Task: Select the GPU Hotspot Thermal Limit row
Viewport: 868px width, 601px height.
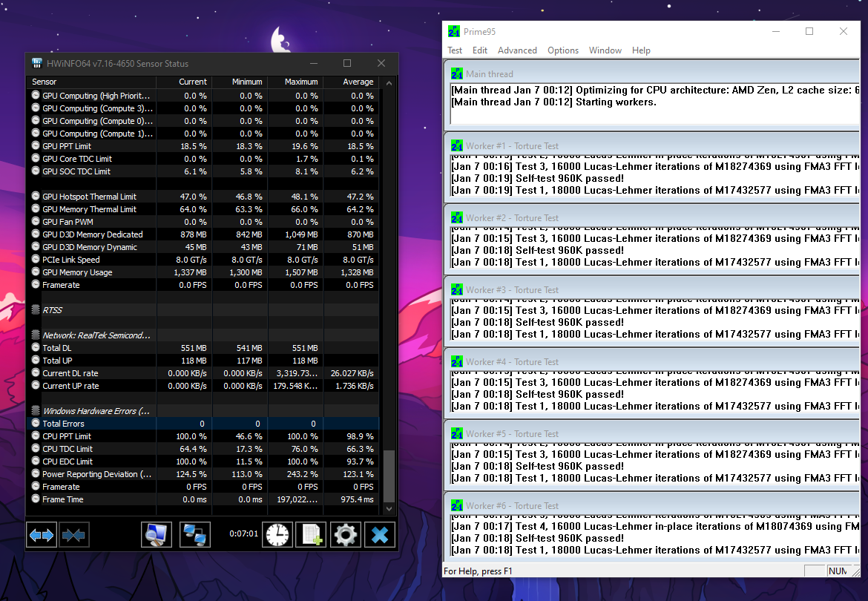Action: [203, 197]
